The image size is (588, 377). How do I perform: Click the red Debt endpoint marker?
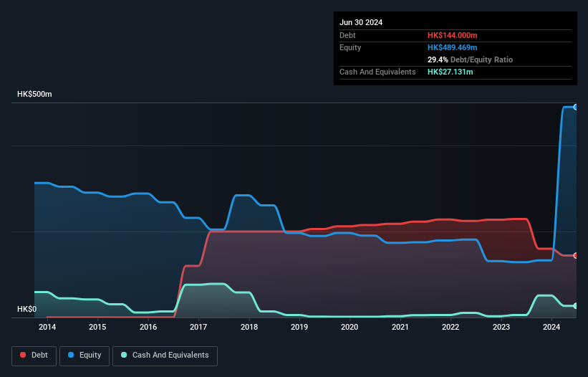(x=575, y=255)
